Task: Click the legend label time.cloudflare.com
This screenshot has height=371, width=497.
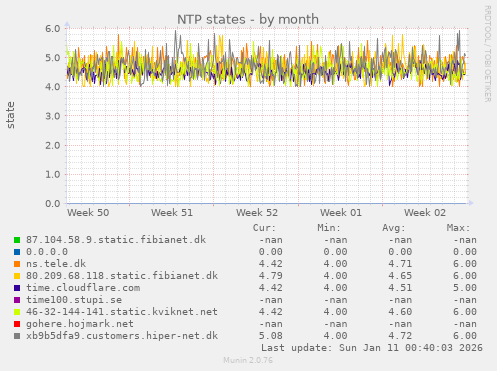Action: (x=83, y=288)
